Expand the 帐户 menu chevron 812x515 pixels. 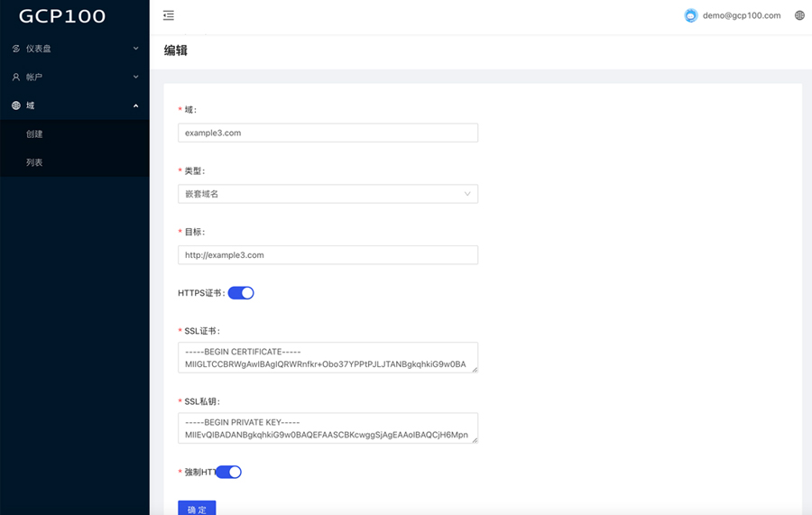136,78
